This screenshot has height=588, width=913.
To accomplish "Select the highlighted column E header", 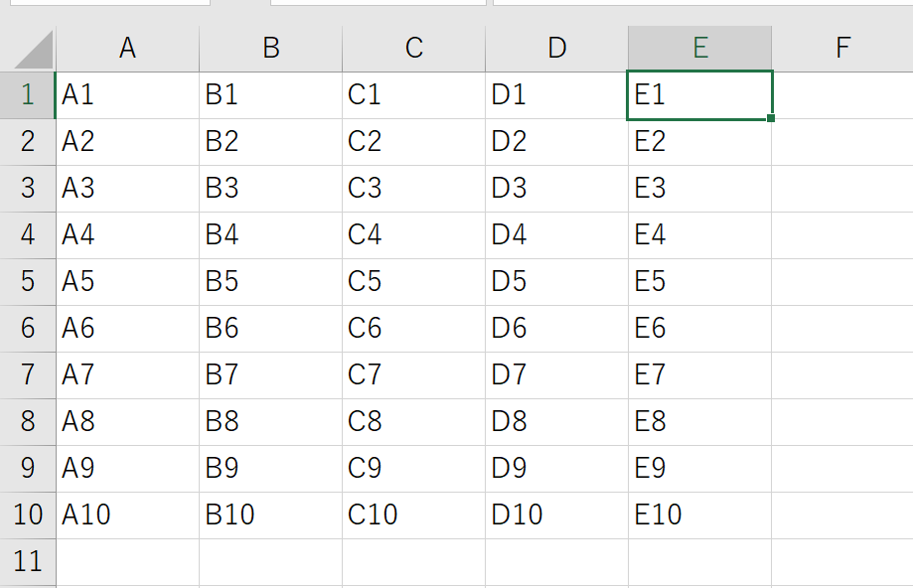I will (699, 49).
